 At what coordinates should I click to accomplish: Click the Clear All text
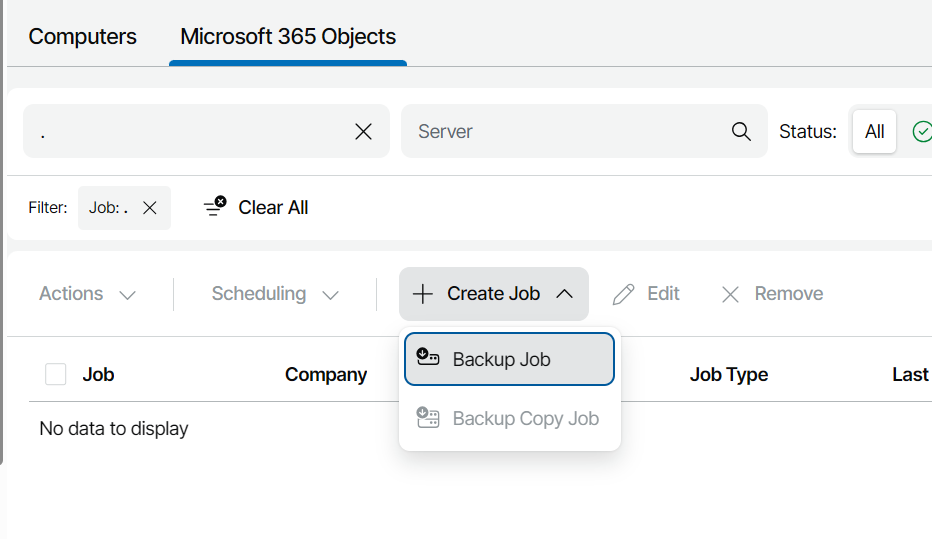tap(273, 207)
